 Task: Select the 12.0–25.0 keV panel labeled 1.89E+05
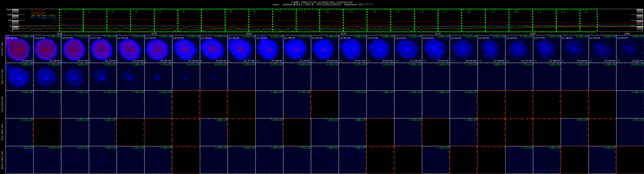point(19,105)
